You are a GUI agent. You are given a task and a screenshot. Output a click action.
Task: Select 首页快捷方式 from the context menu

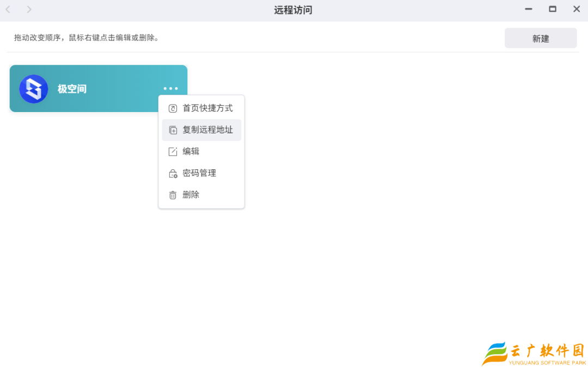click(201, 108)
